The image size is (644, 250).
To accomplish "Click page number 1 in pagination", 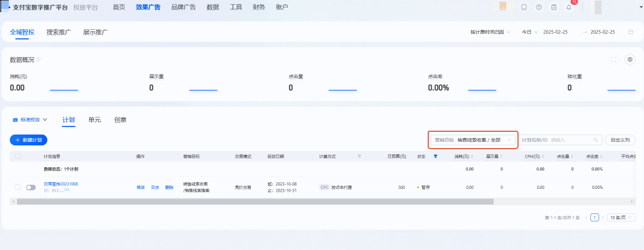I will tap(594, 217).
